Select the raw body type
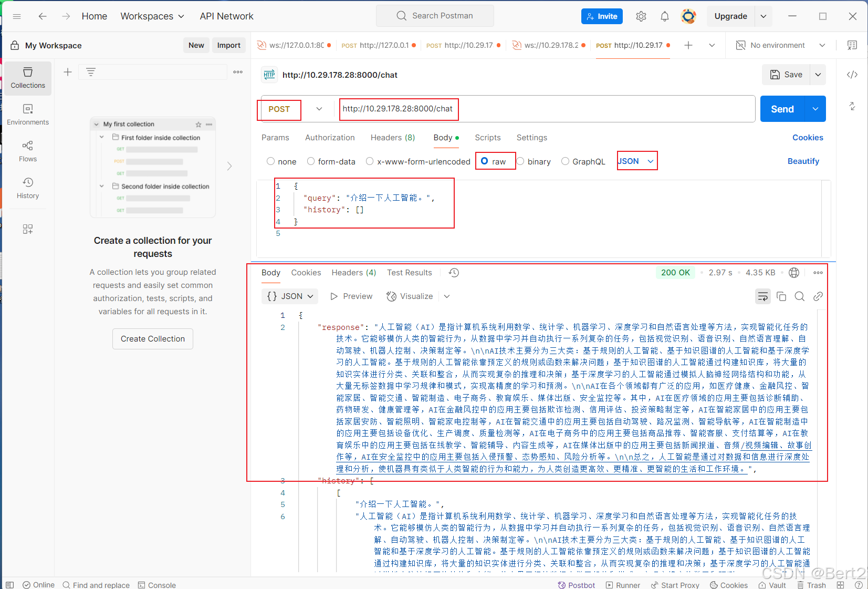This screenshot has height=589, width=868. tap(484, 161)
